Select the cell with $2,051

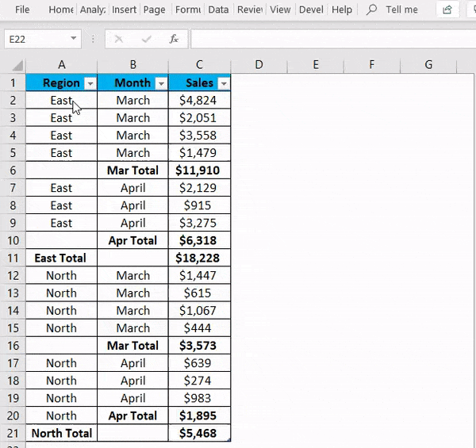point(199,117)
